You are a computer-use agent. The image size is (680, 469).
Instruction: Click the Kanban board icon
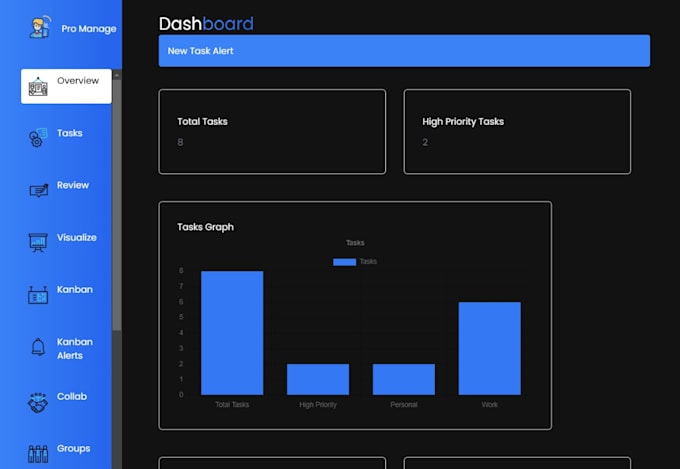tap(38, 295)
